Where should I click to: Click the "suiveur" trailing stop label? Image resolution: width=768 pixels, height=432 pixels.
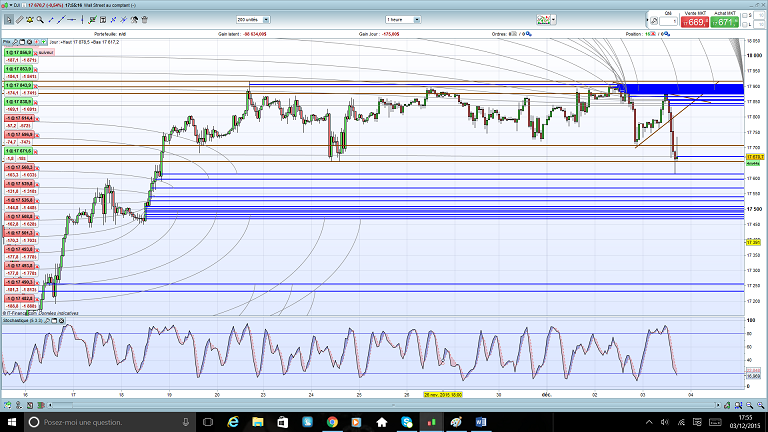(x=44, y=52)
